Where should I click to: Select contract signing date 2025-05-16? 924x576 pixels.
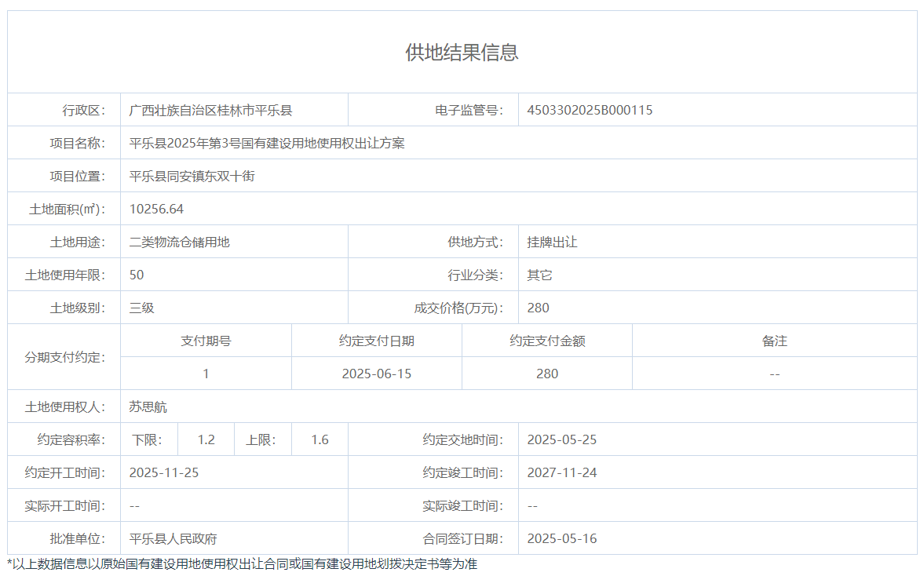[x=561, y=539]
